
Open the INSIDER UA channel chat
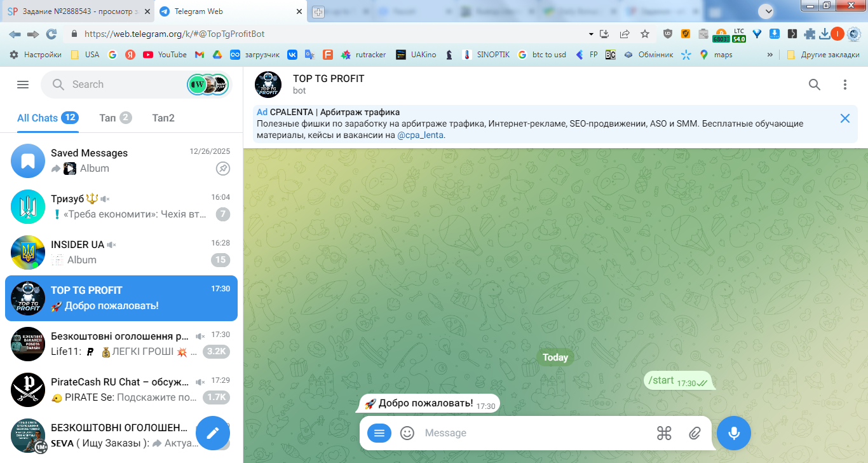pyautogui.click(x=121, y=252)
